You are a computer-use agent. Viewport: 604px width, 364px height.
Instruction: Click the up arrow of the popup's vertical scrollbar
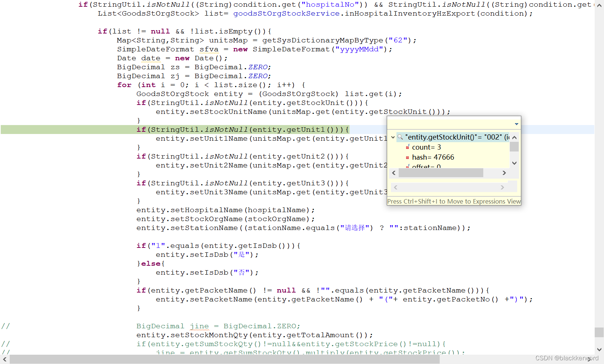tap(514, 137)
